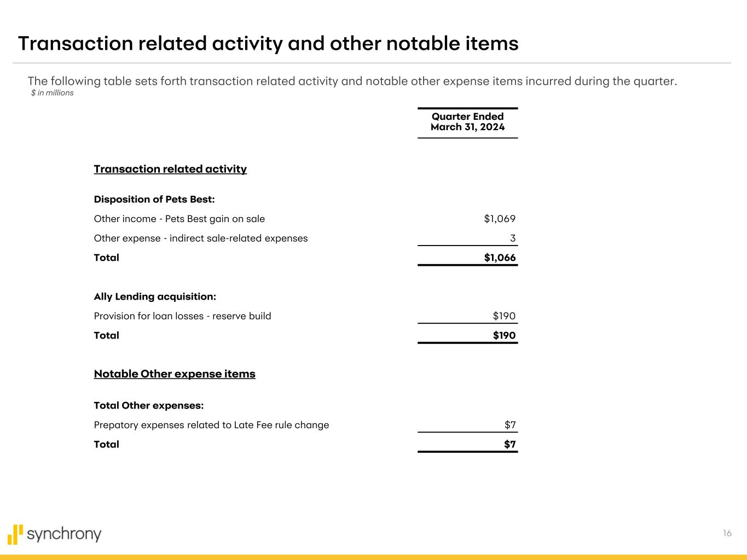Select the Notable Other expense items heading
Screen dimensions: 747x560
(175, 374)
